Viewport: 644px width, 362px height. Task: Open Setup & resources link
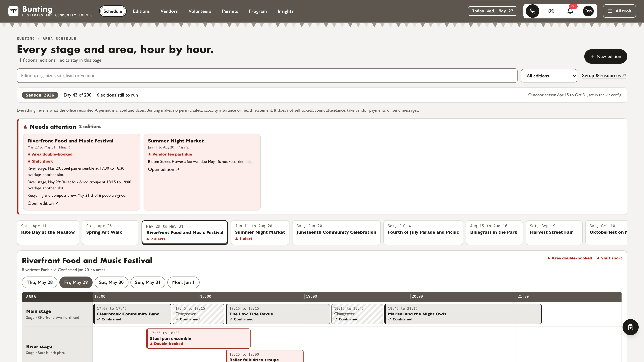click(604, 76)
